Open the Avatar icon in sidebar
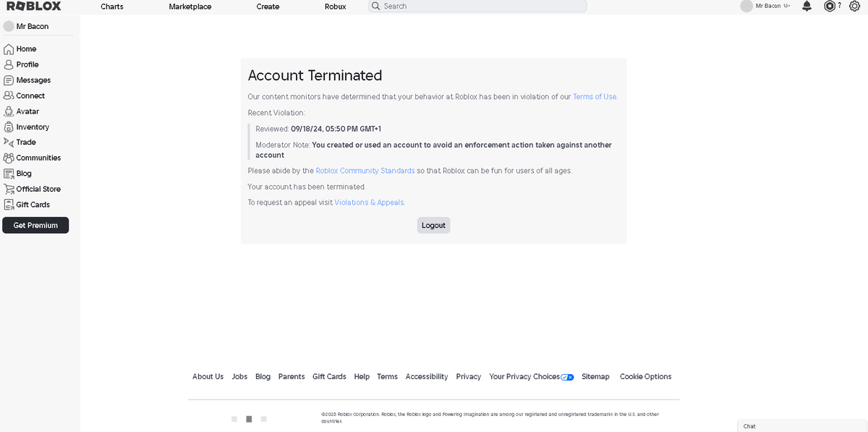Viewport: 868px width, 432px height. coord(9,111)
